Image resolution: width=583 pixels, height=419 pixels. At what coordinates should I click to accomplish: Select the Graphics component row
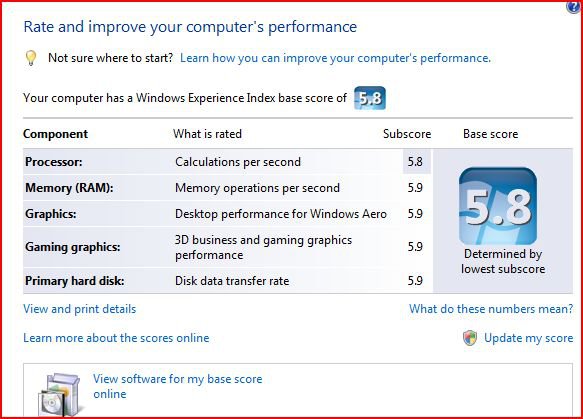pos(227,214)
